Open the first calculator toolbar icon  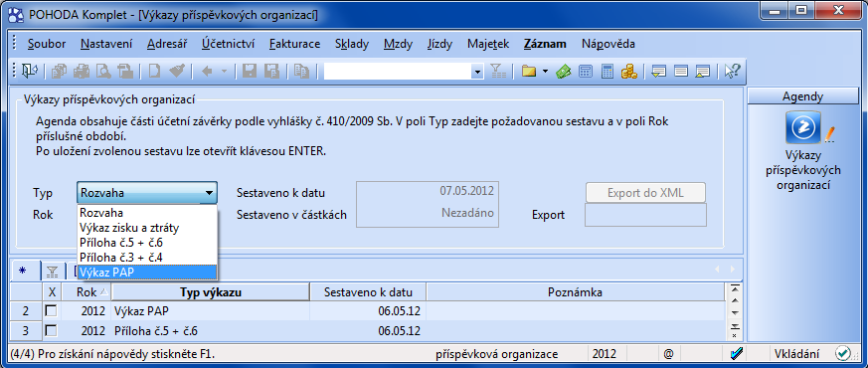585,72
